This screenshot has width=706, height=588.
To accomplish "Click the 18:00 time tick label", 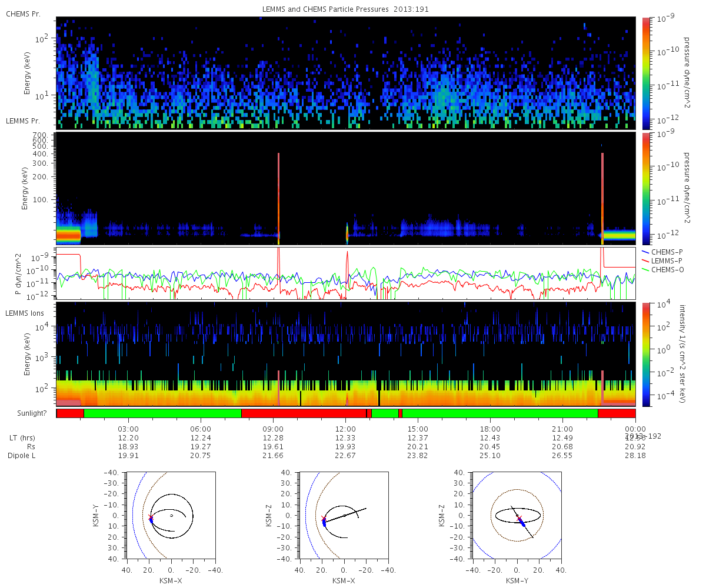I will 491,429.
